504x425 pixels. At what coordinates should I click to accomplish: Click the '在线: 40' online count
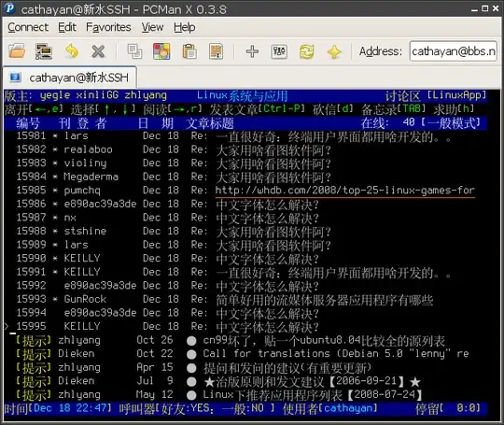tap(387, 122)
